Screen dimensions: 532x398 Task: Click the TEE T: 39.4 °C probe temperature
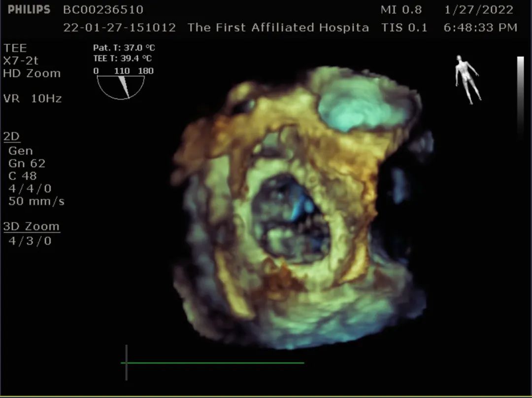point(122,59)
